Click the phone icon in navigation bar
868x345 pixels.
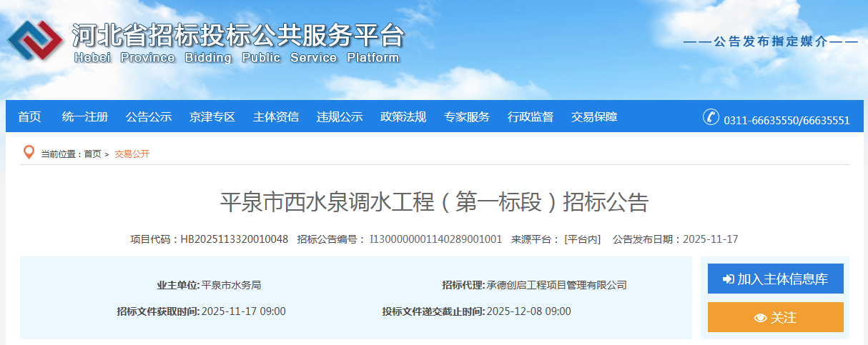[x=711, y=117]
